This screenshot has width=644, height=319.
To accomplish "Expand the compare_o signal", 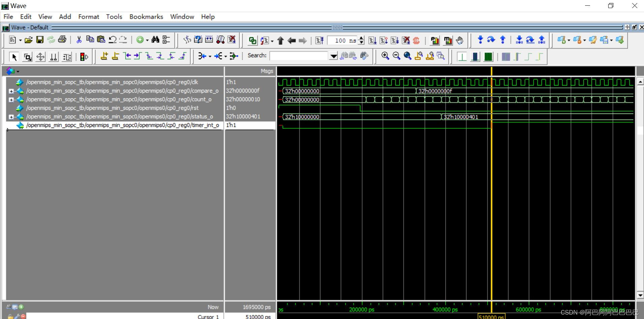I will point(11,91).
